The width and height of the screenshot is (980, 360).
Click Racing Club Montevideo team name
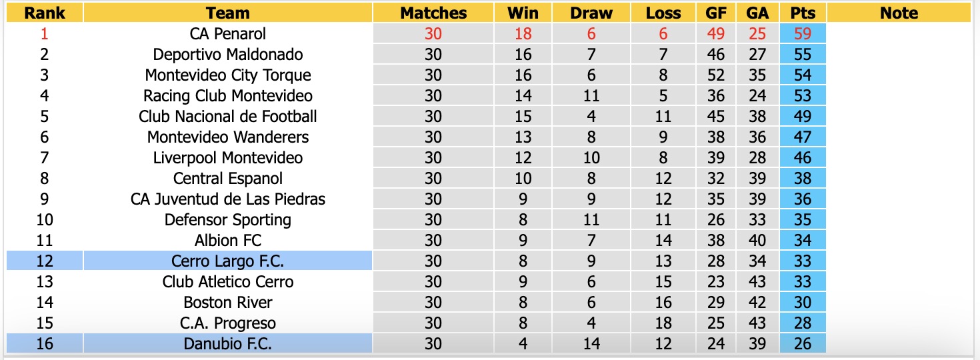point(228,95)
